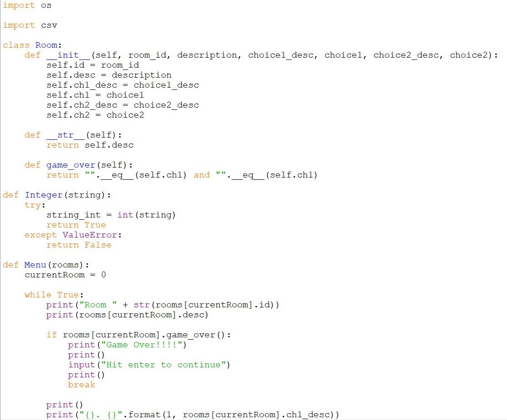The width and height of the screenshot is (507, 420).
Task: Click the 'return self.desc' line
Action: (x=90, y=145)
